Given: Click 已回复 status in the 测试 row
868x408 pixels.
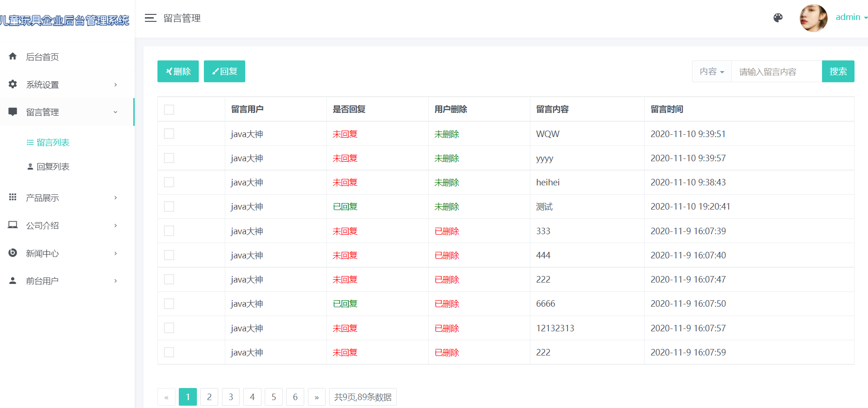Looking at the screenshot, I should [x=345, y=207].
